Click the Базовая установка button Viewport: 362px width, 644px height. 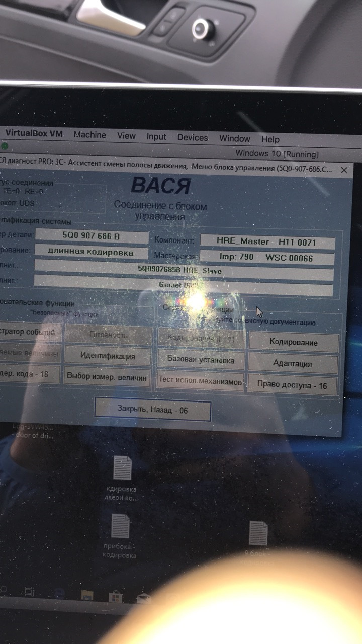[201, 360]
